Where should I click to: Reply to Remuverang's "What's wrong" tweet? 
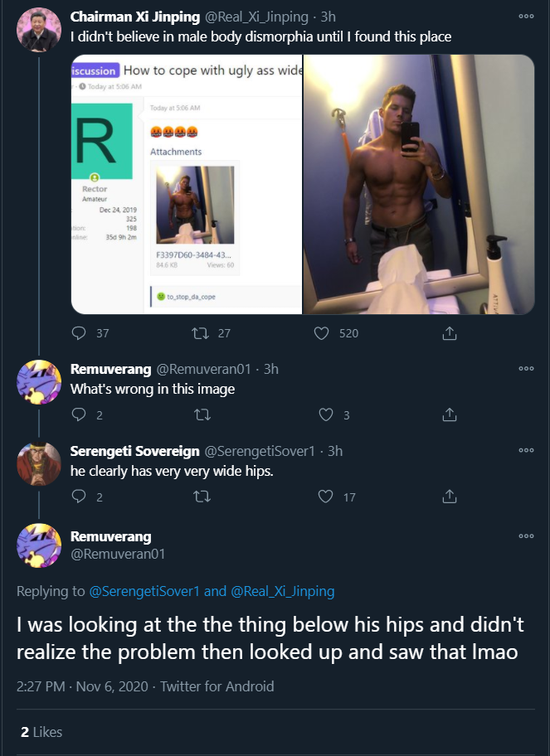click(79, 414)
